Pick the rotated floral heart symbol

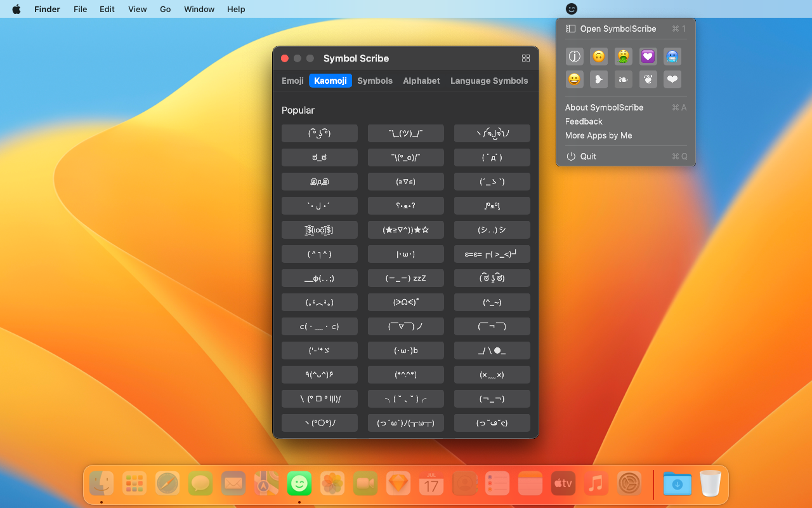[x=648, y=79]
